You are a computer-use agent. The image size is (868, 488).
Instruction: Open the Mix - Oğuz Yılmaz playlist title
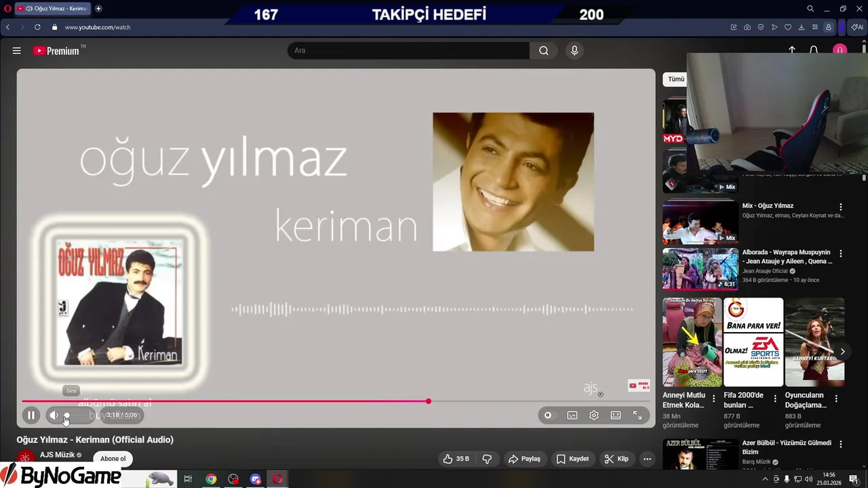(768, 206)
